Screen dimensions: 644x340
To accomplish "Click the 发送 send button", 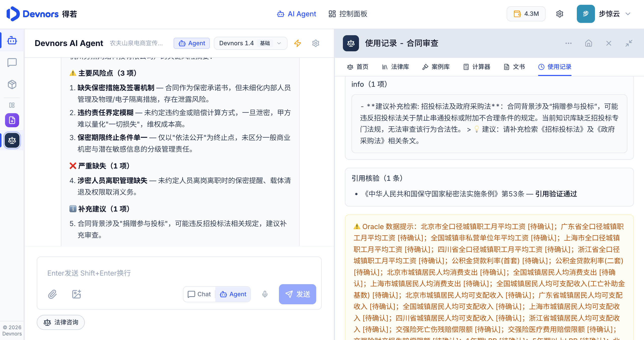I will [297, 294].
